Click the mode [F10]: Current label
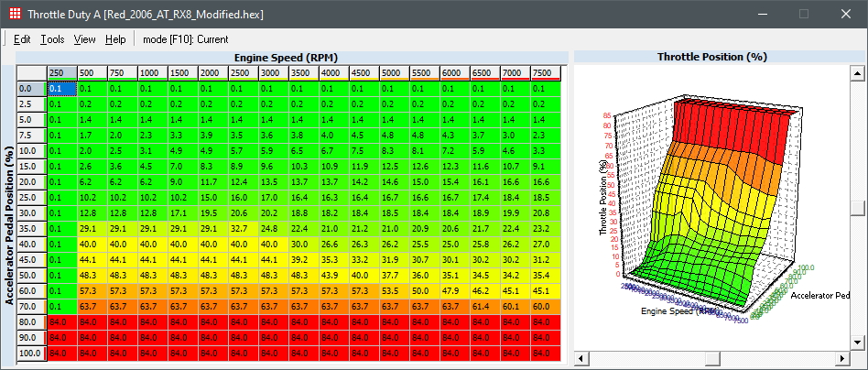Image resolution: width=868 pixels, height=370 pixels. pyautogui.click(x=186, y=39)
